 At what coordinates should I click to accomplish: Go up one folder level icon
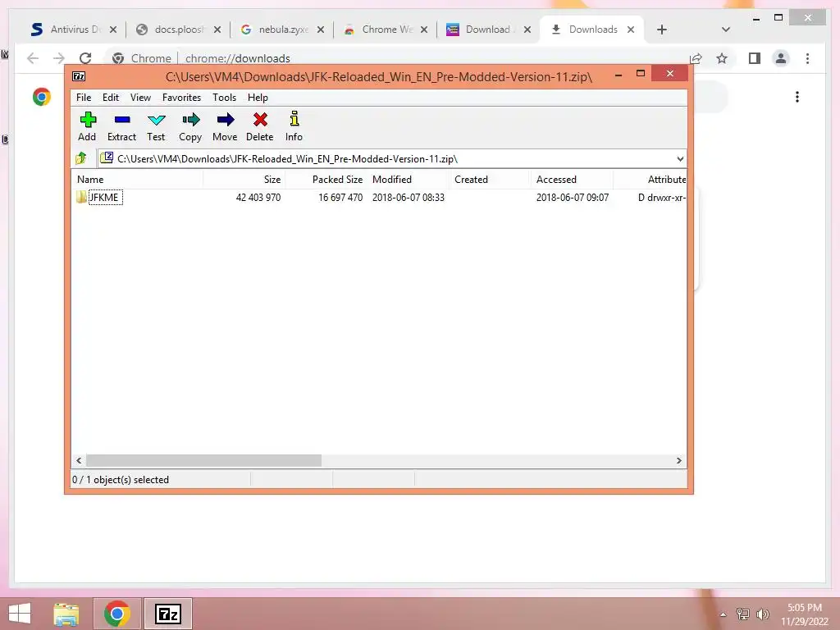point(81,158)
